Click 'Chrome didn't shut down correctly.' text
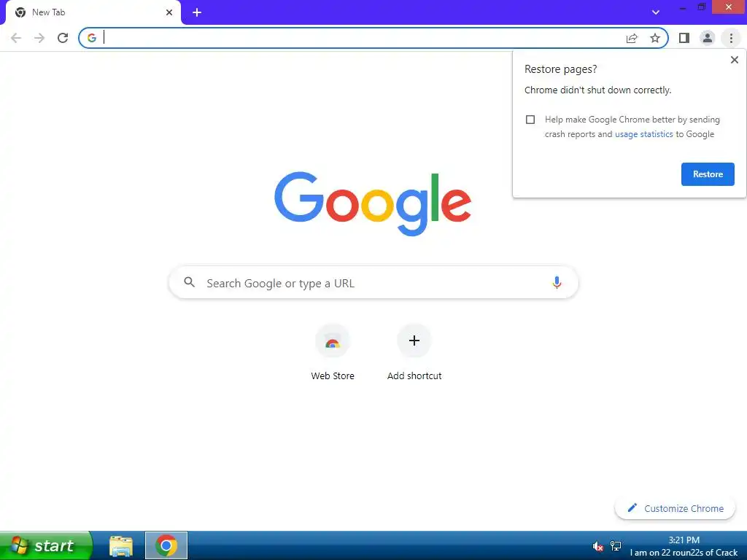The width and height of the screenshot is (747, 560). pos(598,90)
